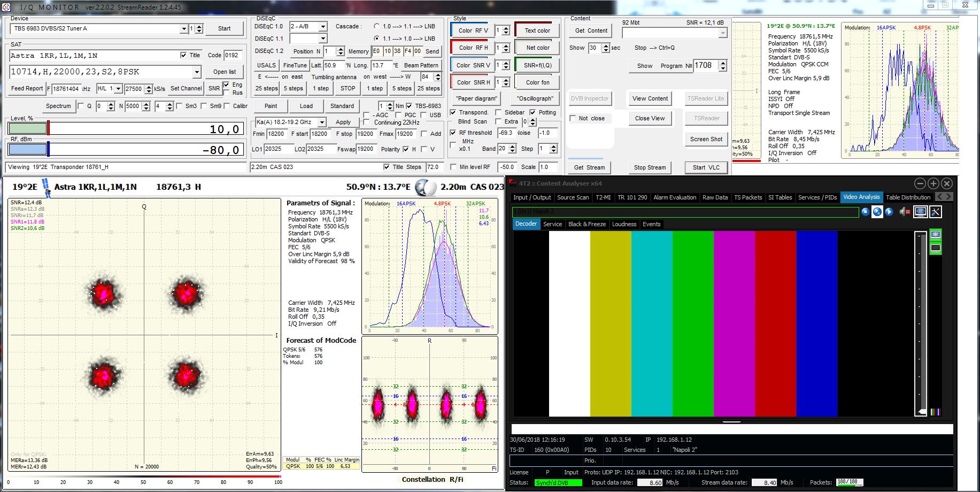The image size is (980, 492).
Task: Click the 4T2 Content Analyser logo icon
Action: (x=512, y=183)
